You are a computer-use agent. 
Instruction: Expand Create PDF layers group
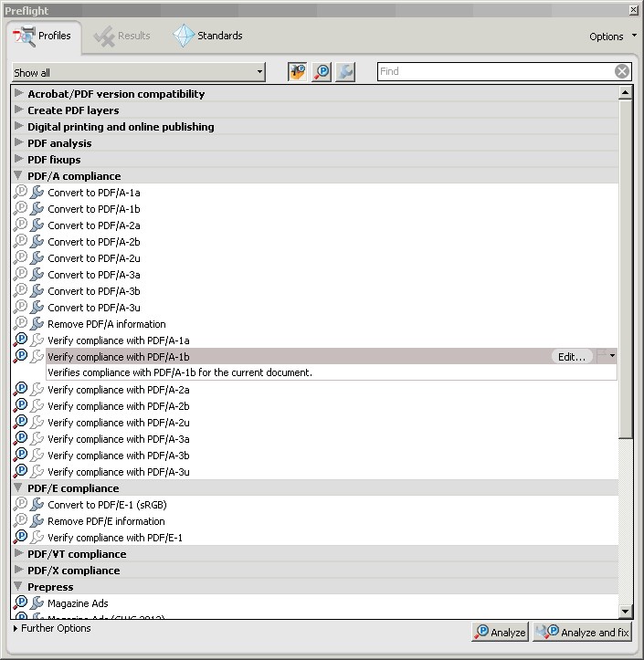point(18,110)
